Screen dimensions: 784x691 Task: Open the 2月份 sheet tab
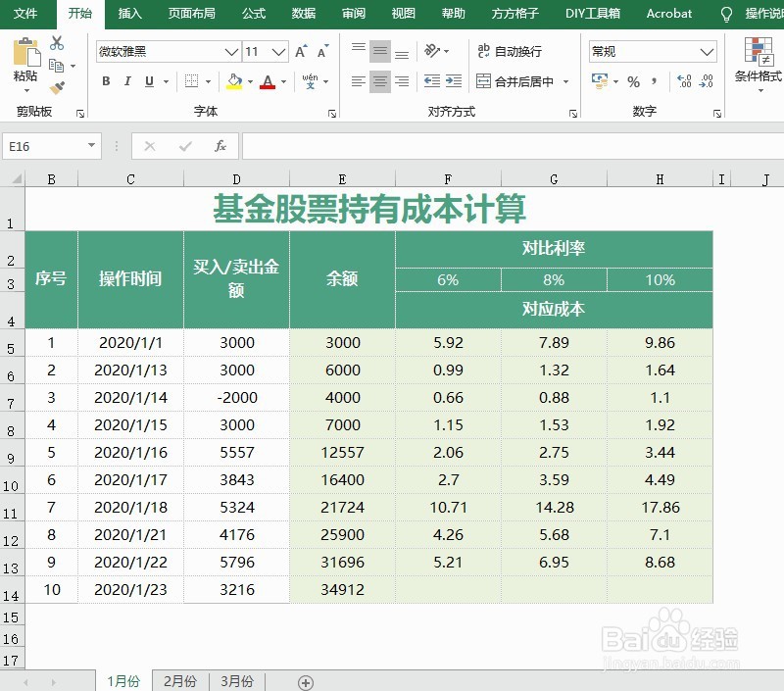click(x=180, y=680)
